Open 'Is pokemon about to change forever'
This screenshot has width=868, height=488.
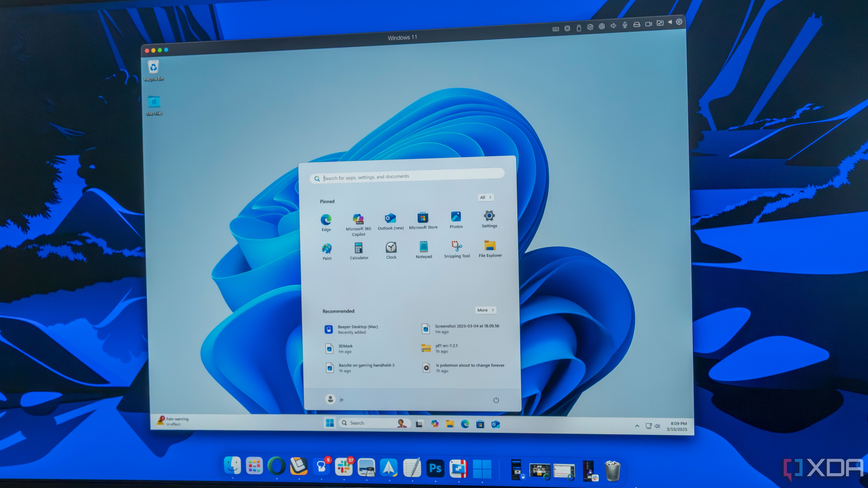[464, 368]
